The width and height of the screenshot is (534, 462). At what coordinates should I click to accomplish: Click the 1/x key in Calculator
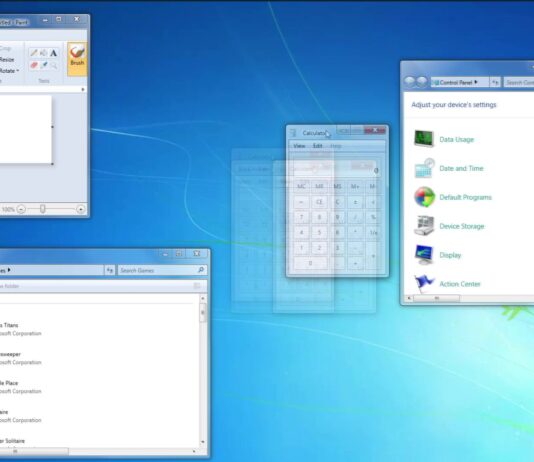pos(373,233)
